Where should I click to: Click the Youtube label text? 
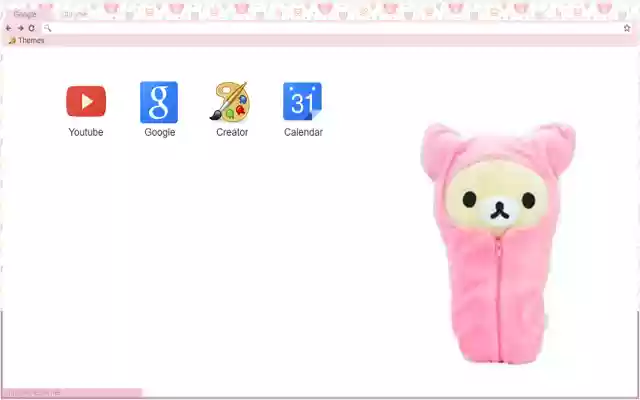(x=86, y=132)
